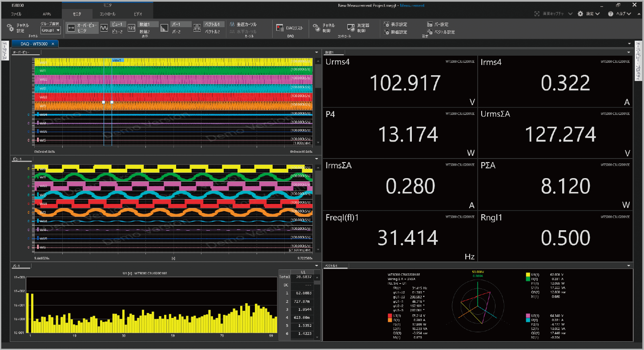Viewport: 644px width, 350px height.
Task: Open the オーバービュー panel dropdown arrow
Action: point(316,52)
